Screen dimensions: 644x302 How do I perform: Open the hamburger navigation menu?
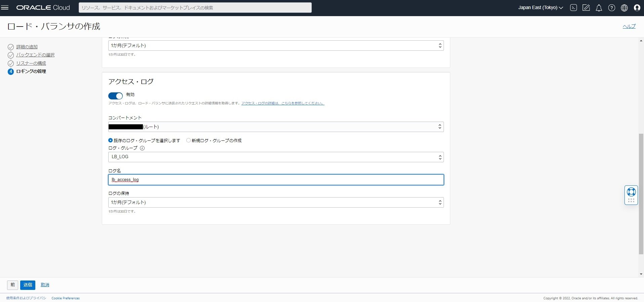[x=5, y=7]
